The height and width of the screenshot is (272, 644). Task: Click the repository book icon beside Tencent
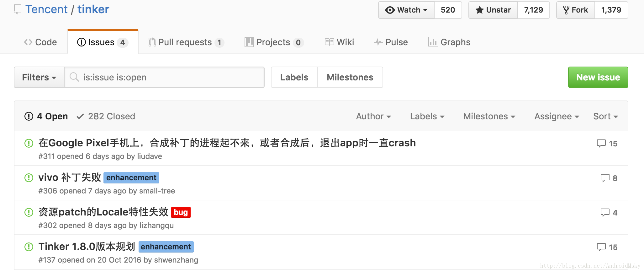(18, 9)
